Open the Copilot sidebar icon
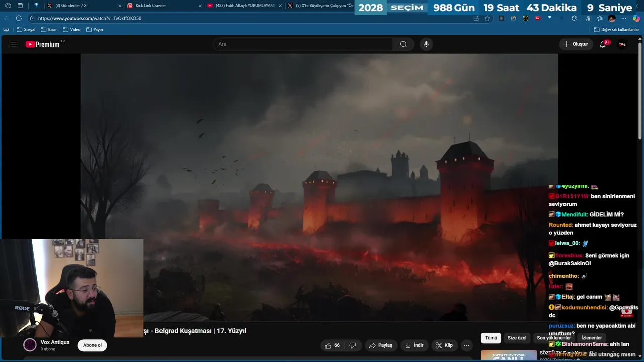 pos(636,18)
